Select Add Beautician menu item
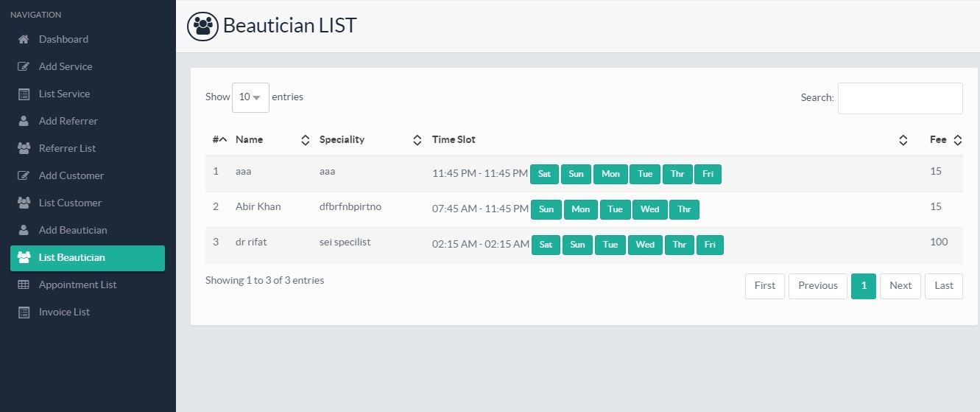The image size is (980, 412). [73, 230]
